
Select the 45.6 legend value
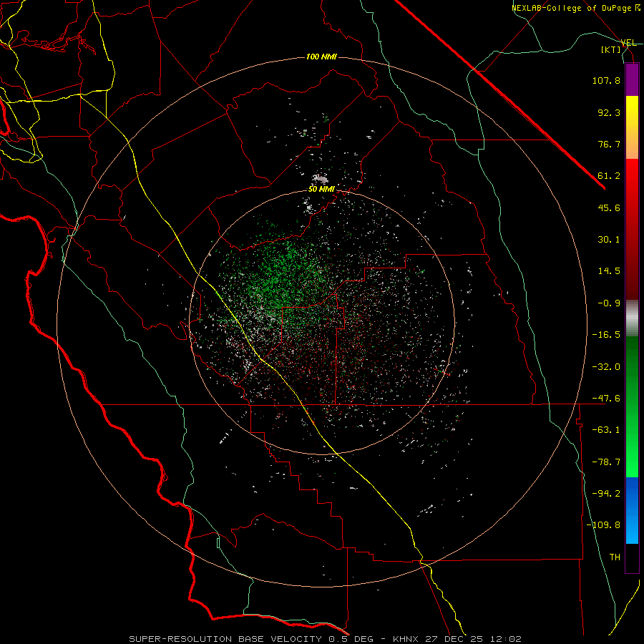tap(609, 208)
